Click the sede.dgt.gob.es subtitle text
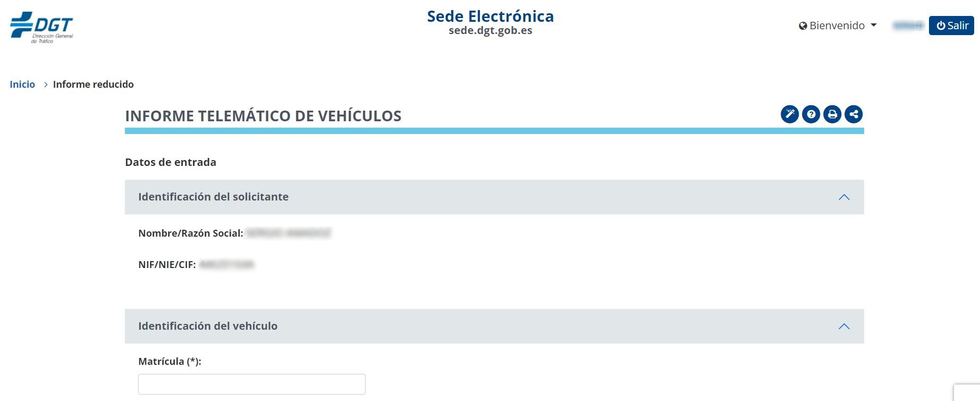This screenshot has width=980, height=401. [x=490, y=31]
